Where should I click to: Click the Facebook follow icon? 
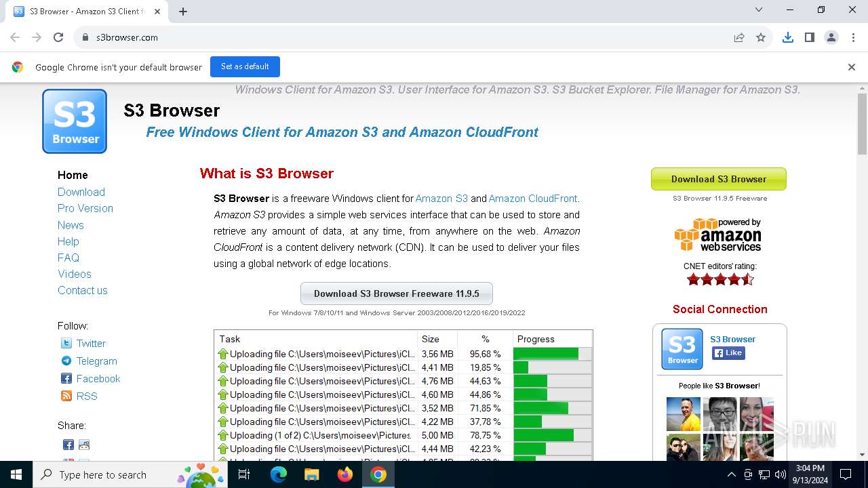point(66,379)
